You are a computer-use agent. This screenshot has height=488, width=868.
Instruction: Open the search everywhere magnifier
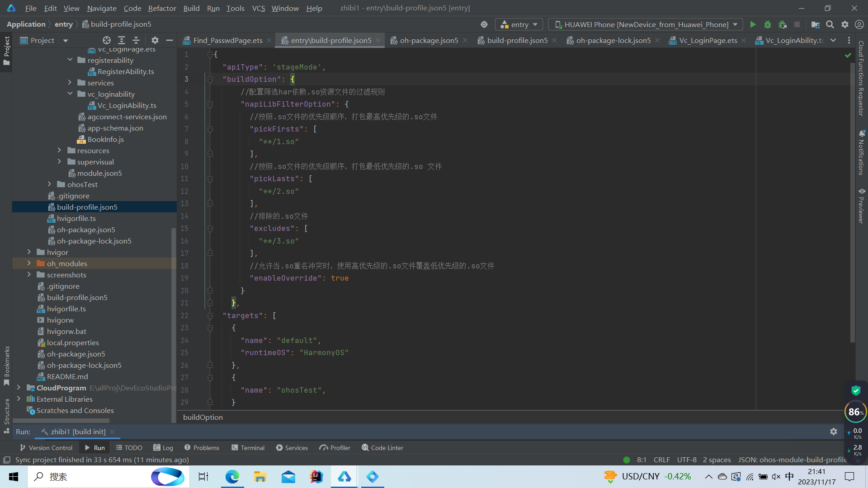pos(830,24)
